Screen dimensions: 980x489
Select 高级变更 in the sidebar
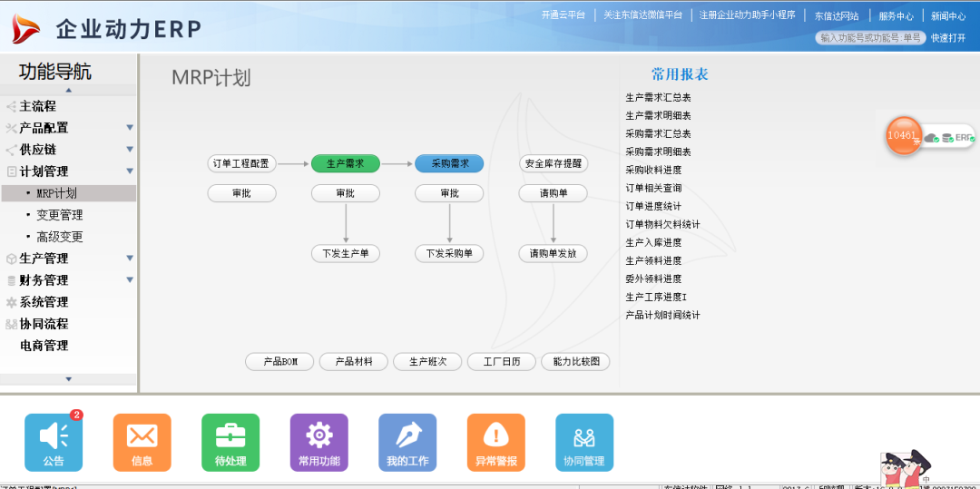coord(60,237)
